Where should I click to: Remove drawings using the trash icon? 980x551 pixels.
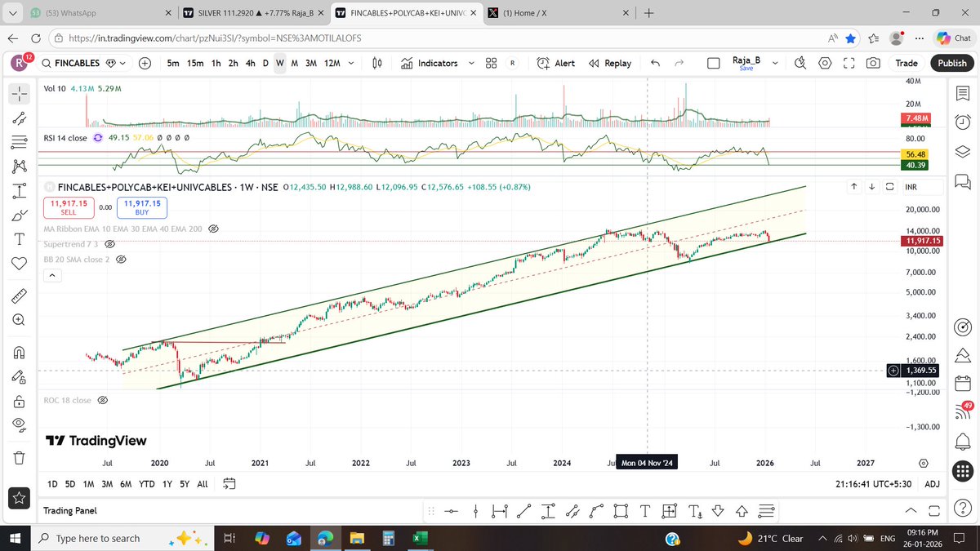19,458
